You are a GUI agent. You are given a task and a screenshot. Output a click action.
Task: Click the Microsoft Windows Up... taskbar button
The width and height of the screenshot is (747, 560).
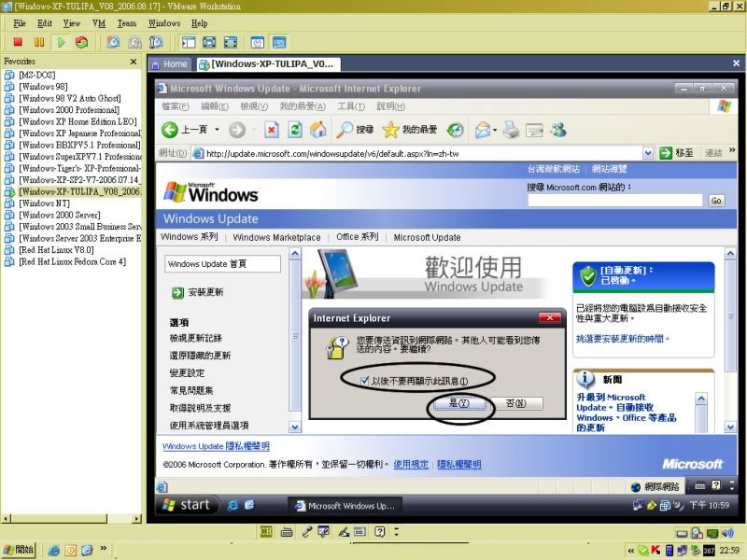coord(345,506)
